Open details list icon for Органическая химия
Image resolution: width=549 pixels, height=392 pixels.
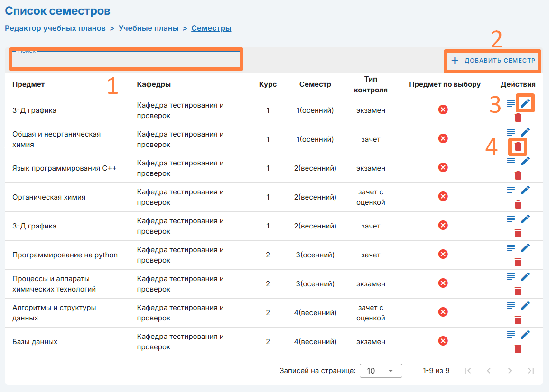(x=511, y=190)
